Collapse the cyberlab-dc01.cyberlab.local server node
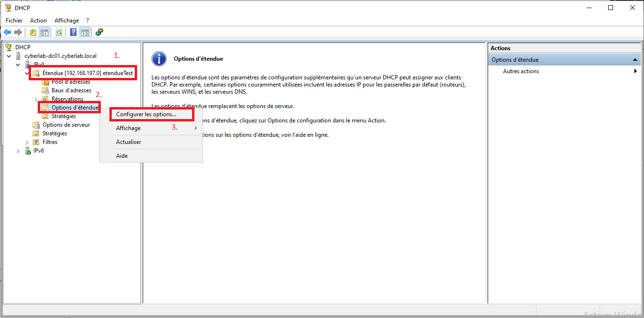This screenshot has height=318, width=644. (x=10, y=56)
